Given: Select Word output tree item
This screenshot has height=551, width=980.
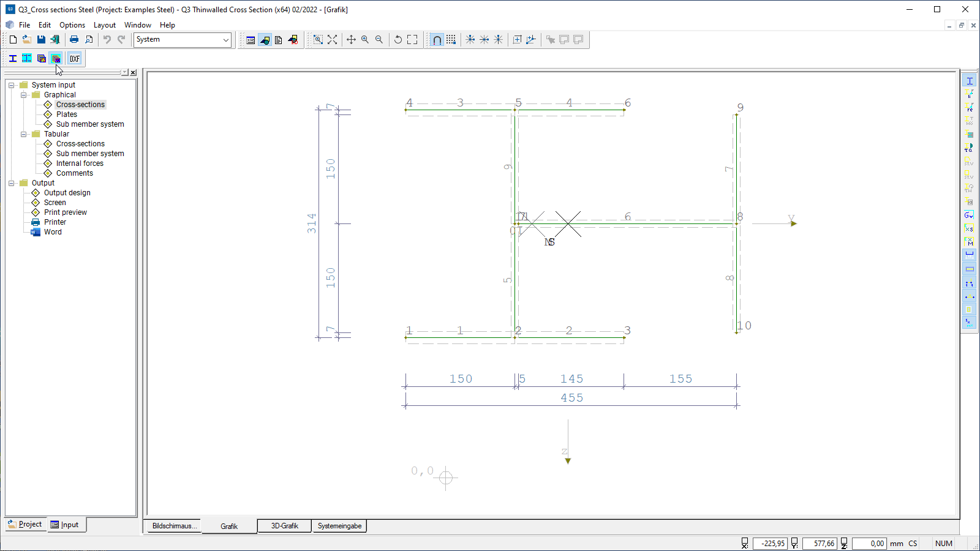Looking at the screenshot, I should click(53, 232).
